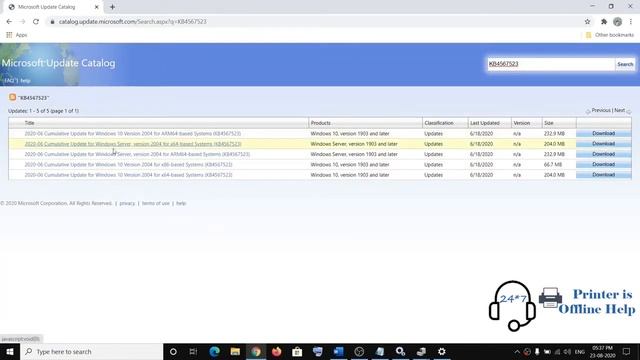Launch Firefox from the taskbar
Screen dimensions: 640x360
click(x=276, y=351)
